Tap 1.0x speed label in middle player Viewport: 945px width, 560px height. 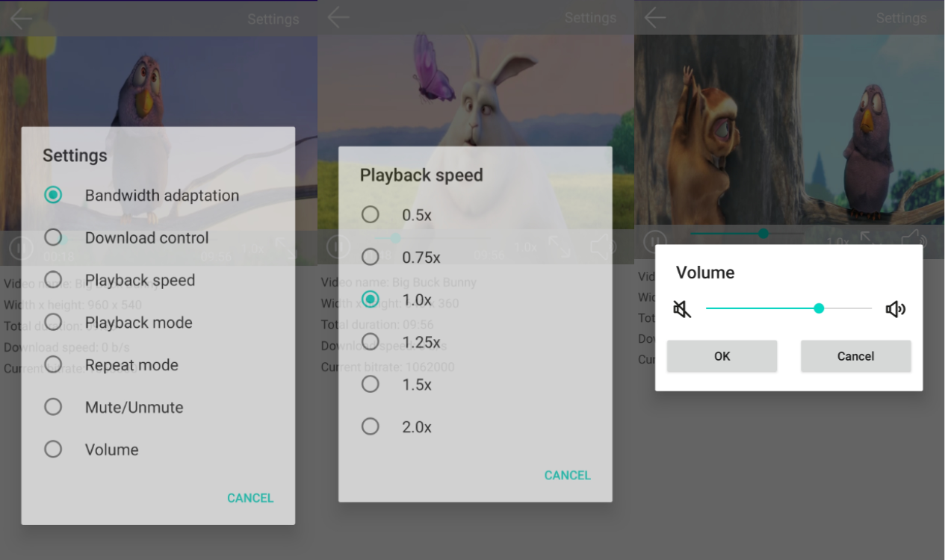pos(525,246)
